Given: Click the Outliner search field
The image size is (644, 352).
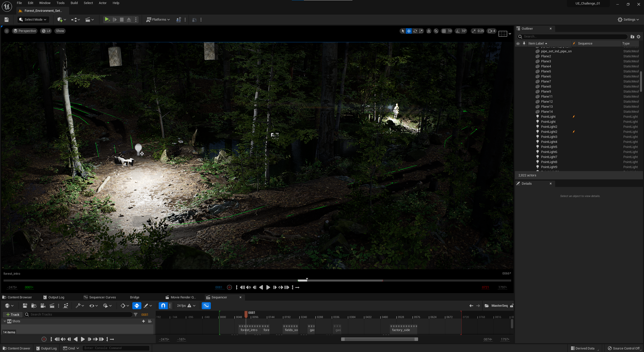Looking at the screenshot, I should 573,37.
